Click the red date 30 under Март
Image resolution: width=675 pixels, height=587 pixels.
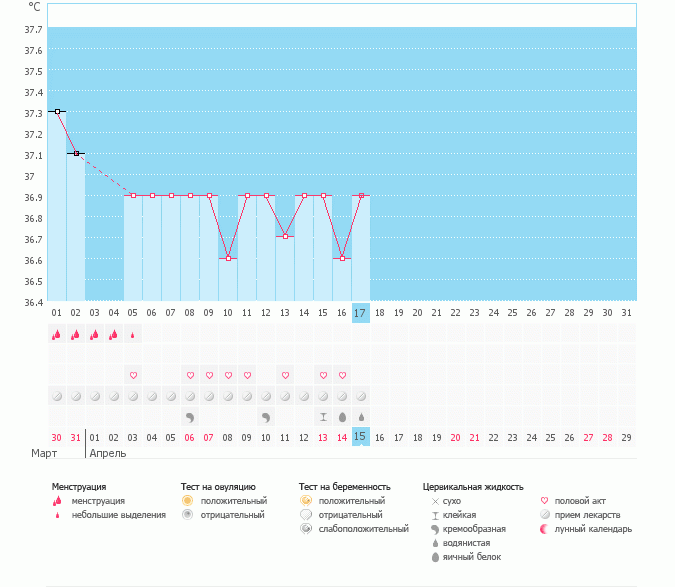pos(57,437)
